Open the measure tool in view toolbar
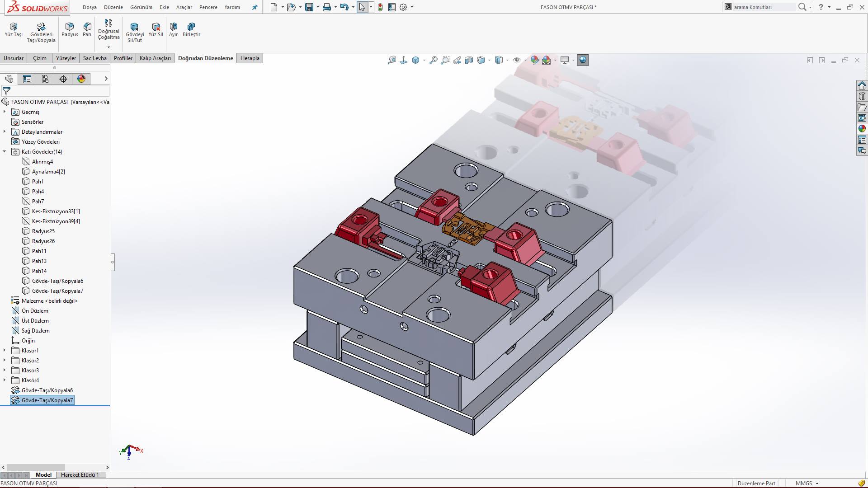 (x=392, y=60)
